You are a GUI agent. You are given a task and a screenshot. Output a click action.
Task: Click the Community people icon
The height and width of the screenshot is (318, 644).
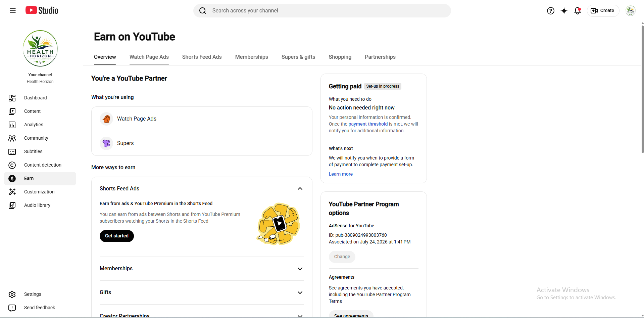[12, 138]
